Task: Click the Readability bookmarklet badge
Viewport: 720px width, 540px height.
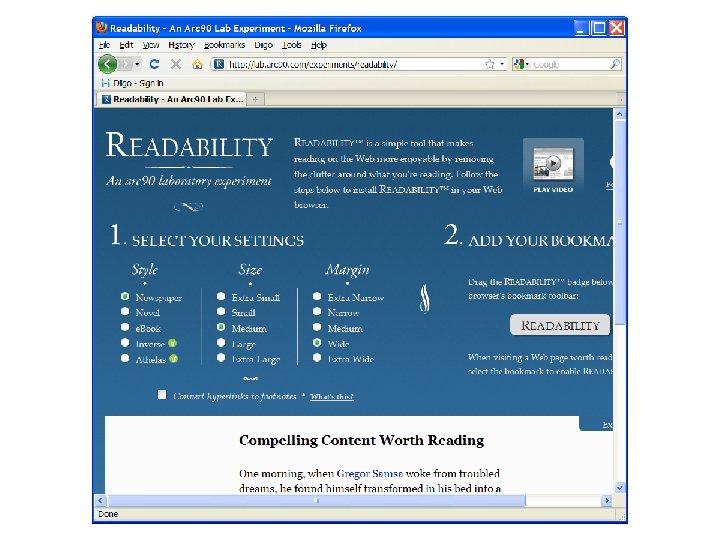Action: [x=560, y=325]
